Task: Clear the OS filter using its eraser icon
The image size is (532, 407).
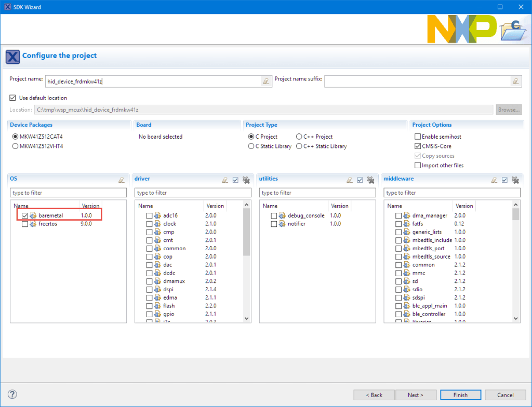Action: [x=121, y=179]
